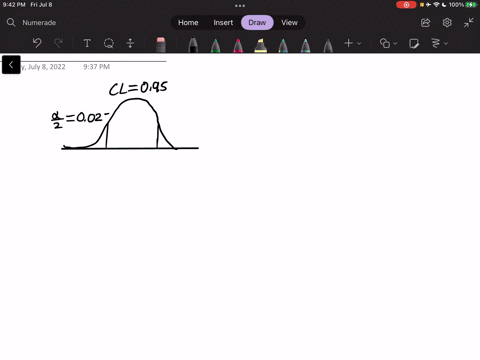Expand the add pen dropdown arrow

click(359, 43)
